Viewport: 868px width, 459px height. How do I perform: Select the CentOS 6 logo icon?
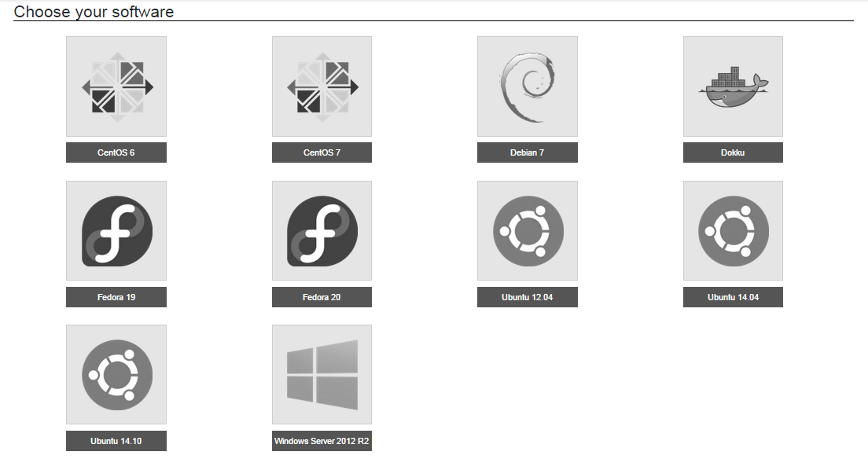116,86
